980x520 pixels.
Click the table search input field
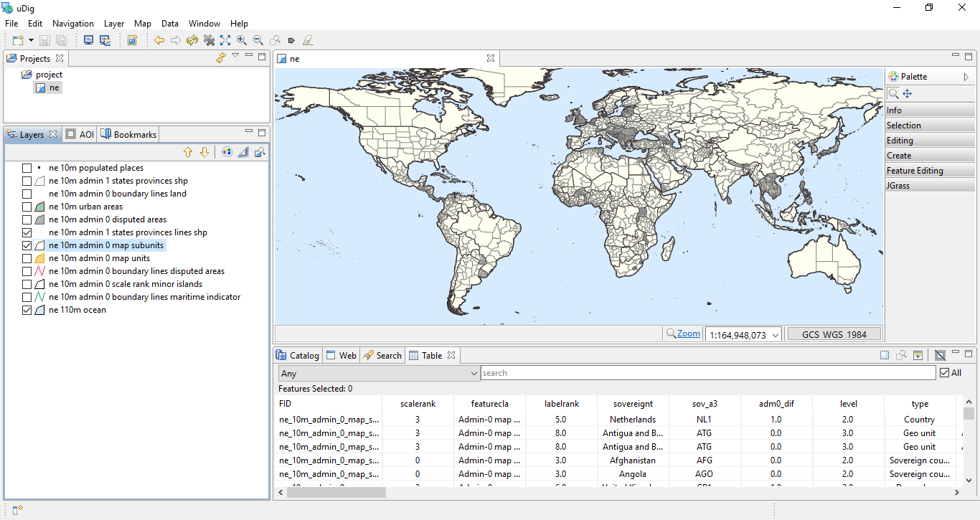(x=708, y=373)
